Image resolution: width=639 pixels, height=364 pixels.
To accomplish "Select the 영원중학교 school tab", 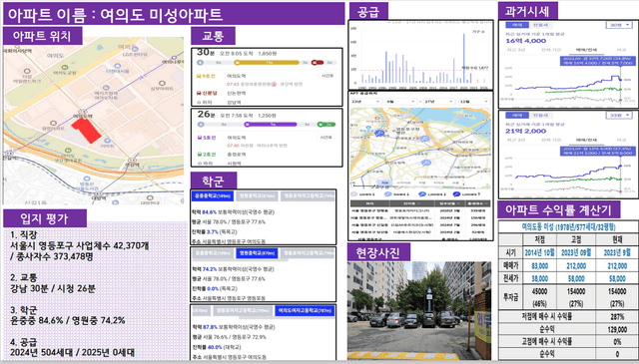I will tap(257, 253).
